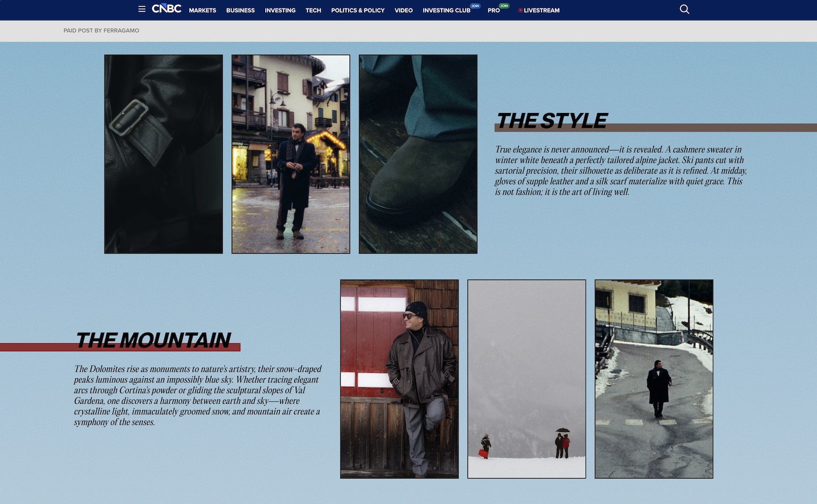The image size is (817, 504).
Task: Click the JOIN badge above Investing Club
Action: pos(475,6)
